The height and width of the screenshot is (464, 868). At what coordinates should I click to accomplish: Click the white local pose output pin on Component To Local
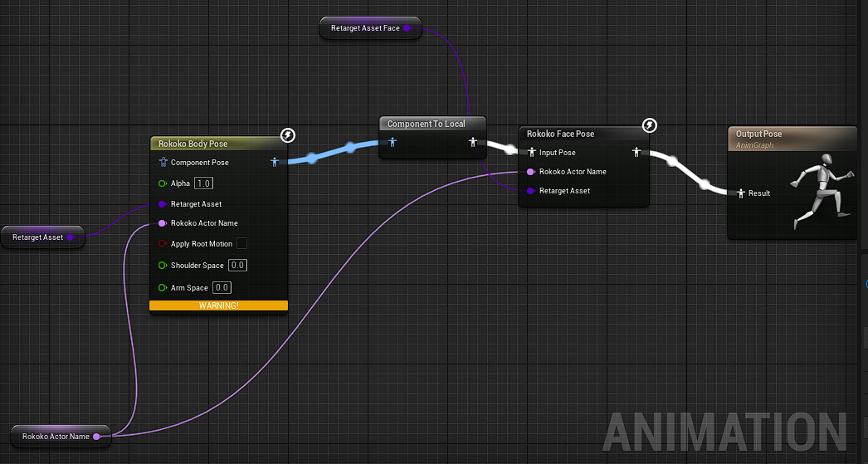[x=473, y=142]
